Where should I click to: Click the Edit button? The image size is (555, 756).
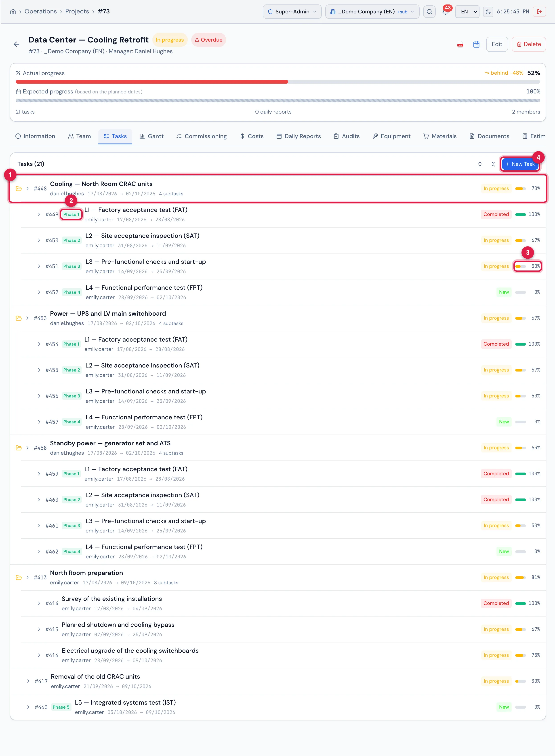(x=497, y=44)
